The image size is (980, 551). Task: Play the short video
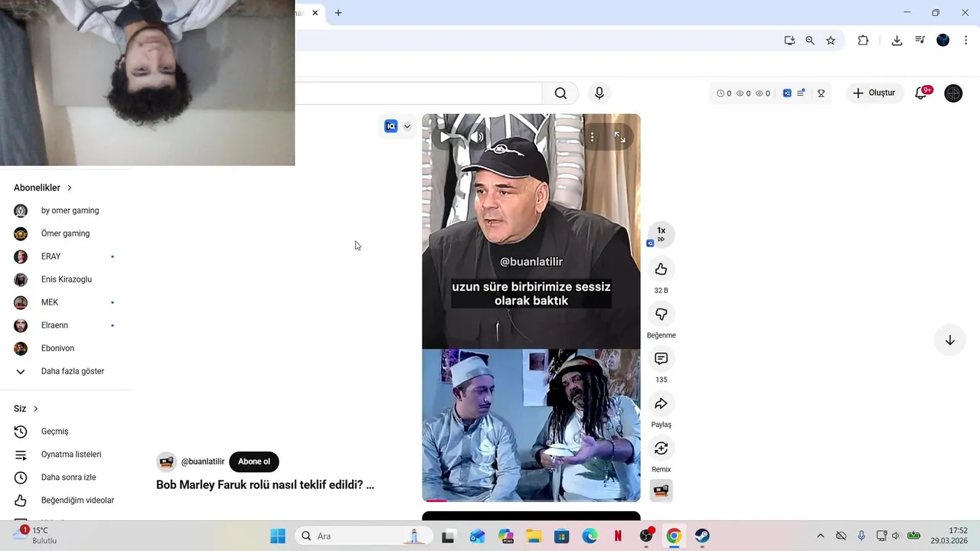click(x=446, y=137)
